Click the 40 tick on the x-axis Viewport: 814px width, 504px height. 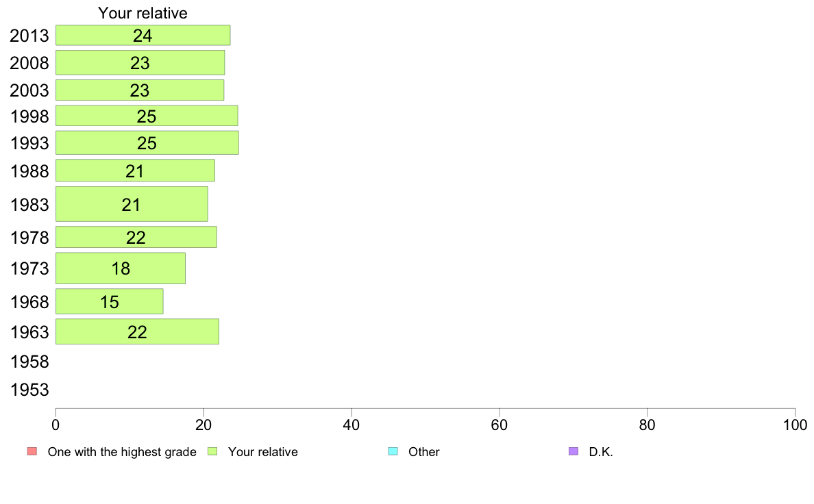[x=351, y=425]
